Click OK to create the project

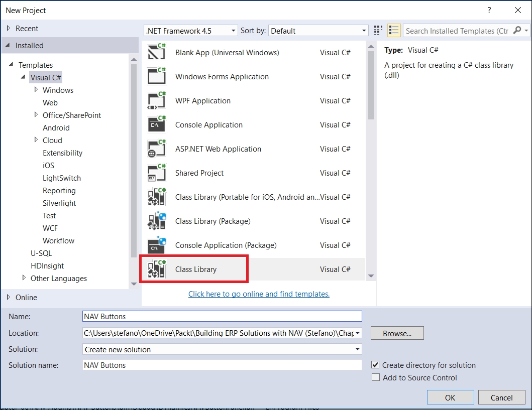(450, 397)
